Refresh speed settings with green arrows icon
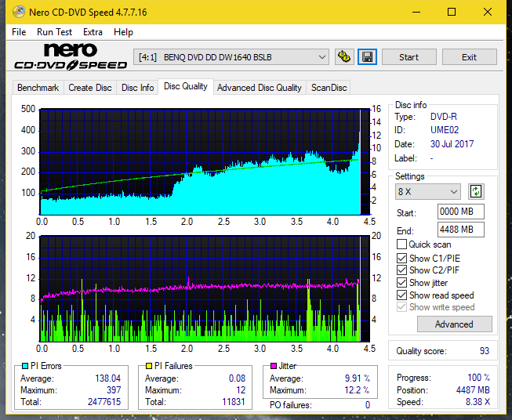The width and height of the screenshot is (512, 420). point(476,191)
